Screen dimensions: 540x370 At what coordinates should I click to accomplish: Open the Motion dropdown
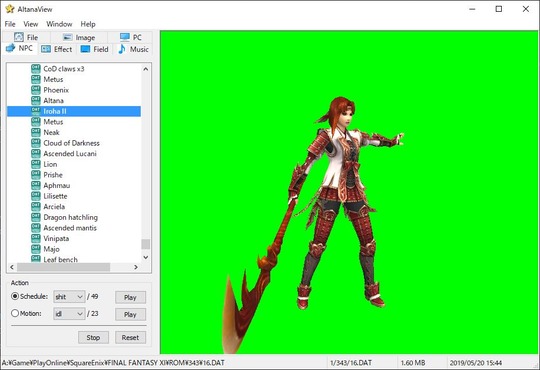[69, 314]
